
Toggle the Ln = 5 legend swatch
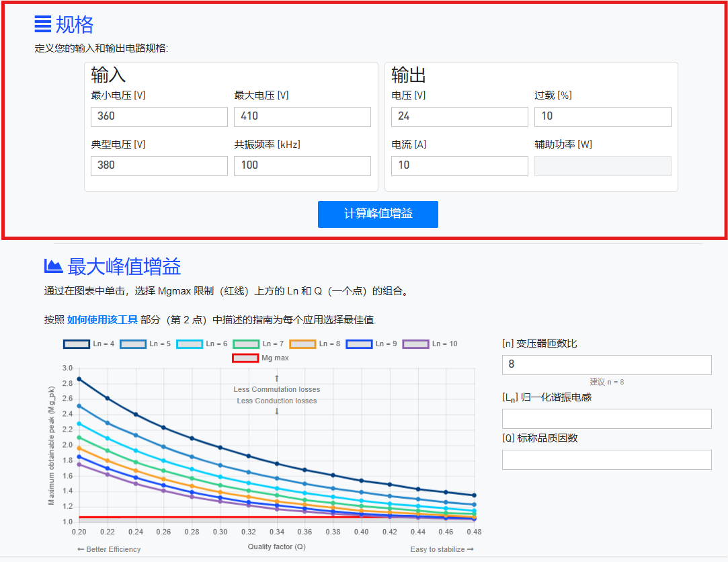coord(133,344)
